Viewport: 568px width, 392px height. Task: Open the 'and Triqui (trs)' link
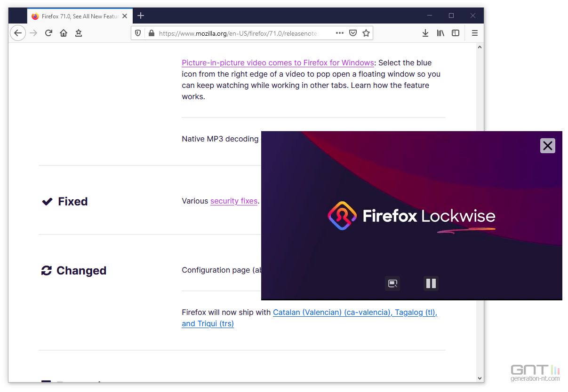point(208,323)
